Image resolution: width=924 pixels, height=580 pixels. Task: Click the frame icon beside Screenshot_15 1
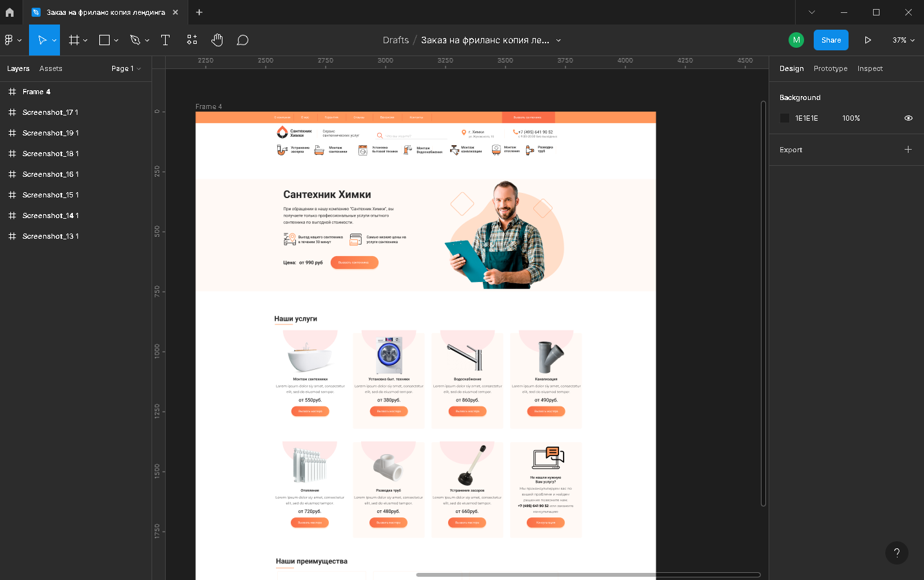click(x=12, y=195)
